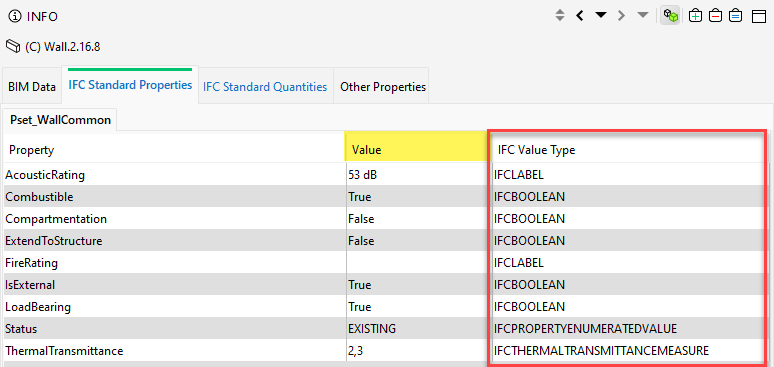Click the 53 dB value cell
The height and width of the screenshot is (367, 774).
(419, 174)
